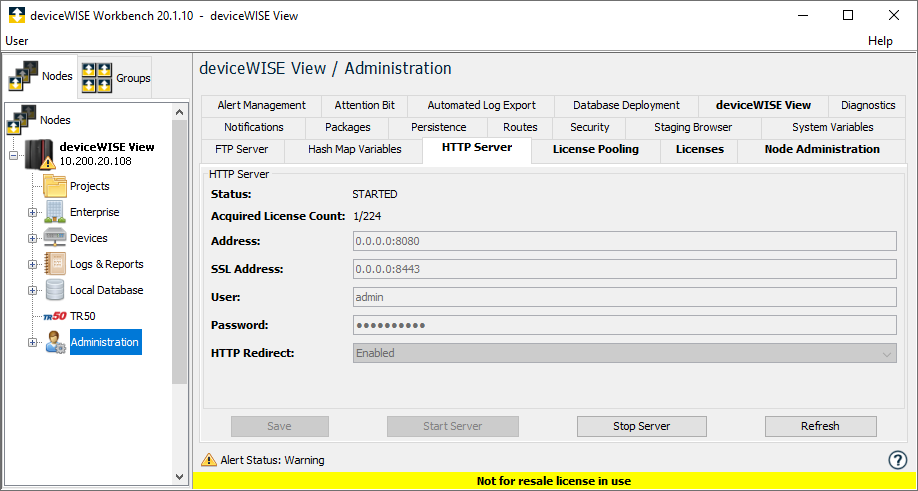Expand the Devices tree node
This screenshot has width=918, height=491.
[x=33, y=238]
